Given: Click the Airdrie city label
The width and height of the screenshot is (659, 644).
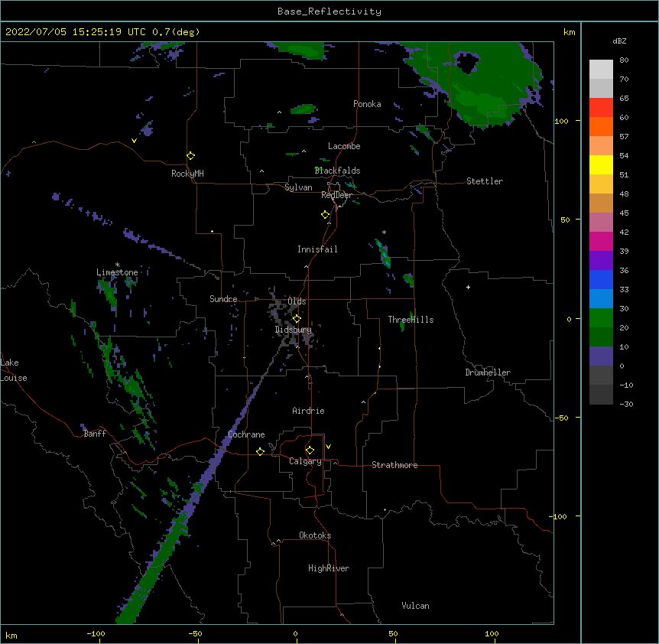Looking at the screenshot, I should coord(309,411).
